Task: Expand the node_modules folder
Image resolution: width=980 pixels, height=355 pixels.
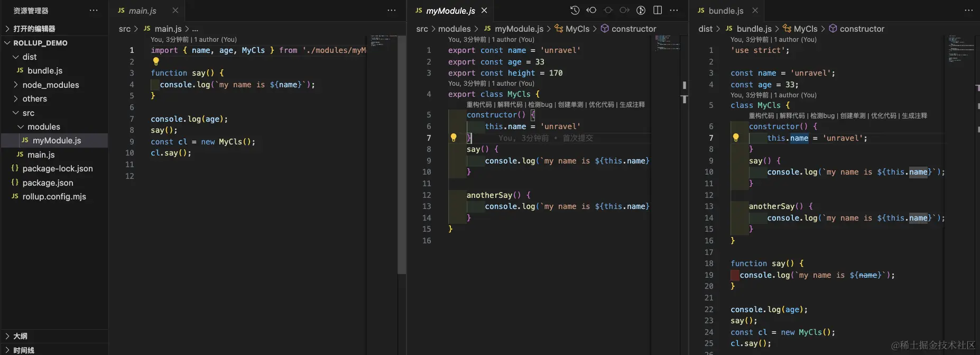Action: 16,85
